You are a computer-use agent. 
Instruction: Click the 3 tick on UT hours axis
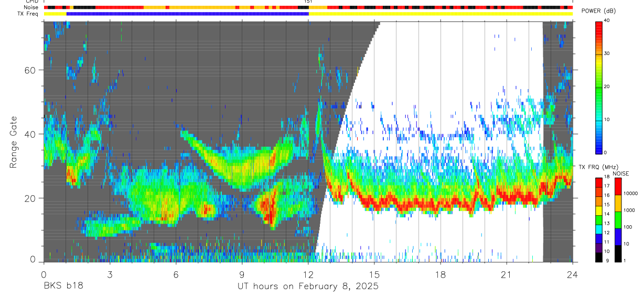(x=110, y=274)
